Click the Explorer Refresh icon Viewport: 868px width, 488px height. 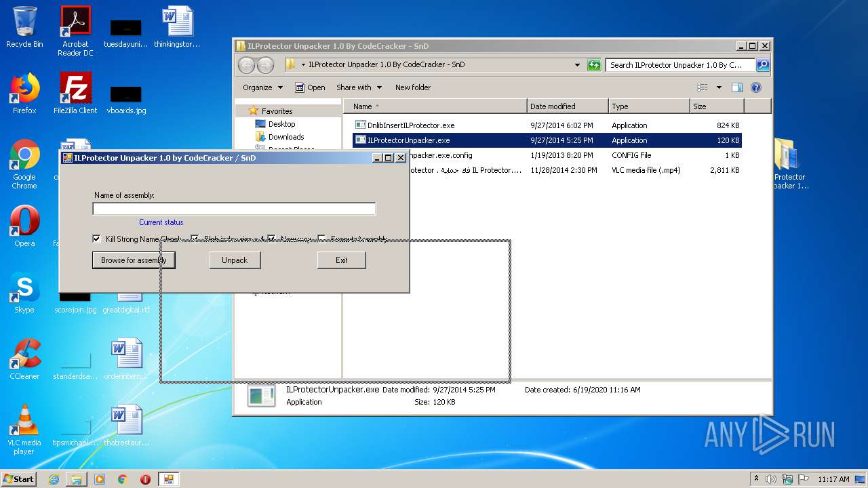pyautogui.click(x=594, y=65)
